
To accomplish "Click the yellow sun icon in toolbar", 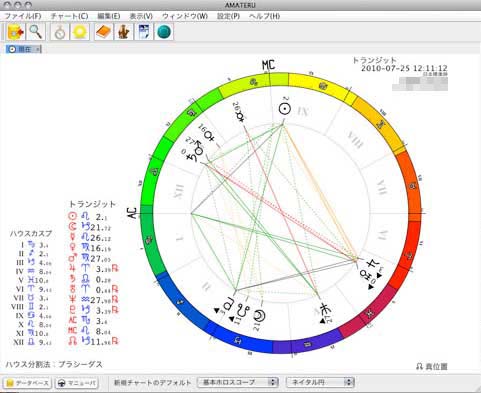I will (x=80, y=32).
